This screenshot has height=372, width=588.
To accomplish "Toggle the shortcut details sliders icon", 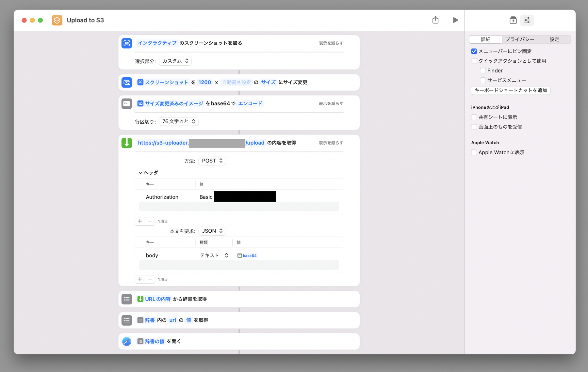I will point(527,20).
